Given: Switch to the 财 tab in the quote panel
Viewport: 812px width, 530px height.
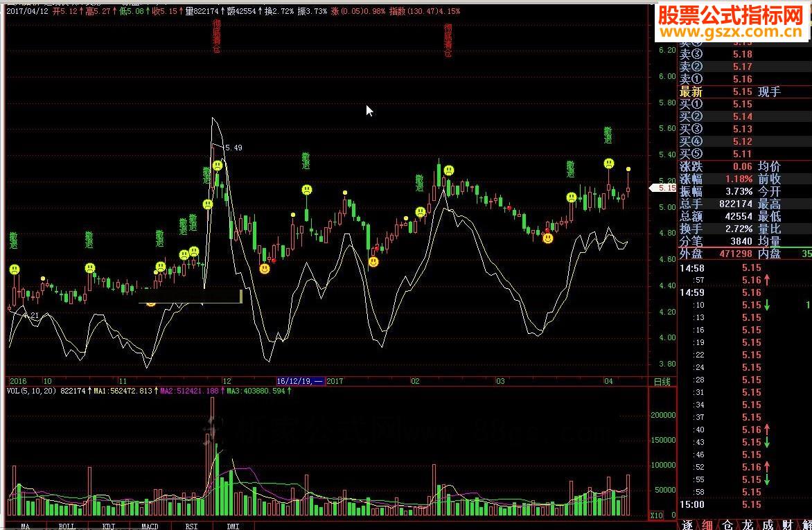Looking at the screenshot, I should click(787, 525).
